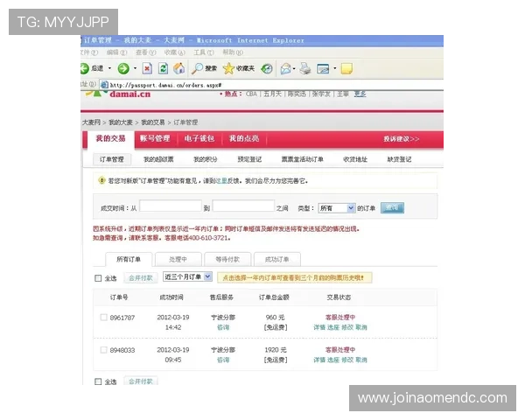Screen dimensions: 525x420
Task: Switch to 我的点亮 tab
Action: click(244, 138)
